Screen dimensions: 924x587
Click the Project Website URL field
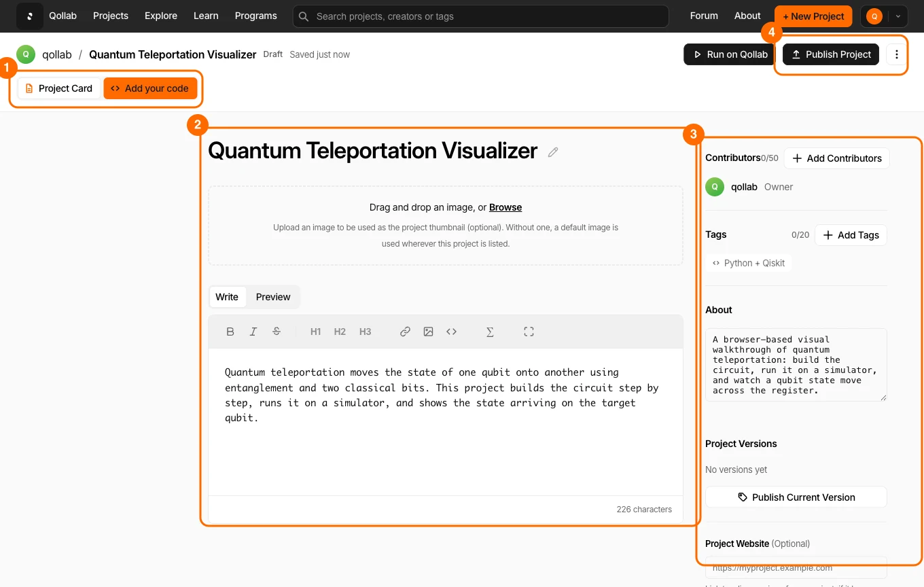click(796, 567)
